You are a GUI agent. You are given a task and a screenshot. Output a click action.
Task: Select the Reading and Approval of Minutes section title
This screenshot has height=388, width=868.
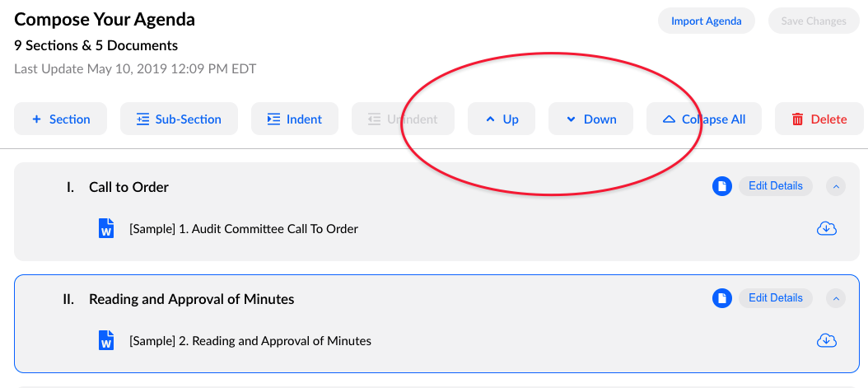coord(192,299)
